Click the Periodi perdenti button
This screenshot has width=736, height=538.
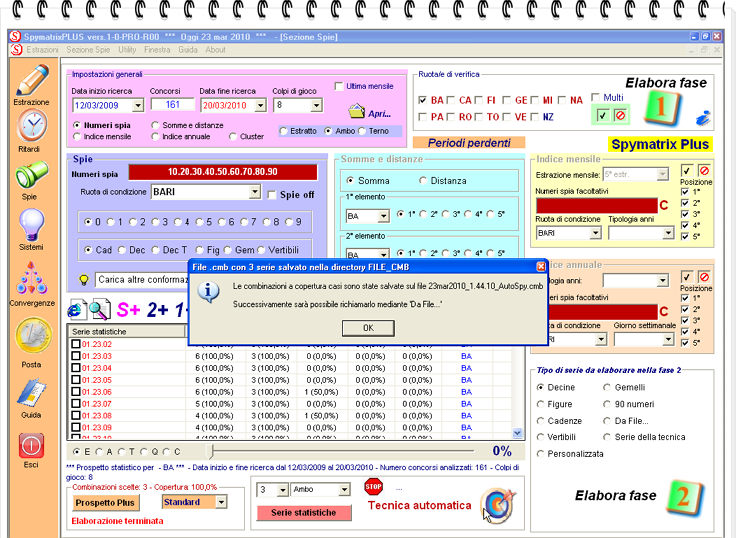[469, 143]
